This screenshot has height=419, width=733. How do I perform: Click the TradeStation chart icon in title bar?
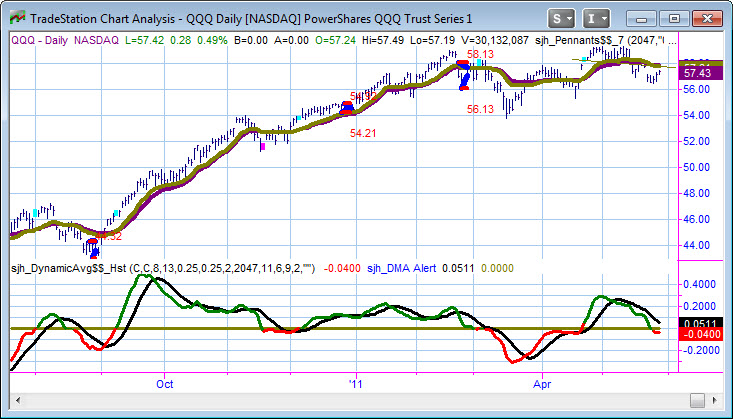coord(17,18)
